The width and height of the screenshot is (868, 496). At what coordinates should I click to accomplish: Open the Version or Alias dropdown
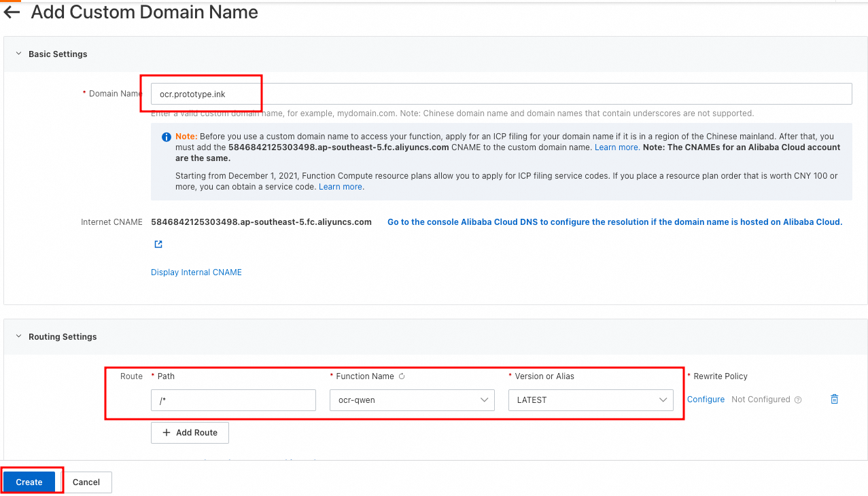591,400
